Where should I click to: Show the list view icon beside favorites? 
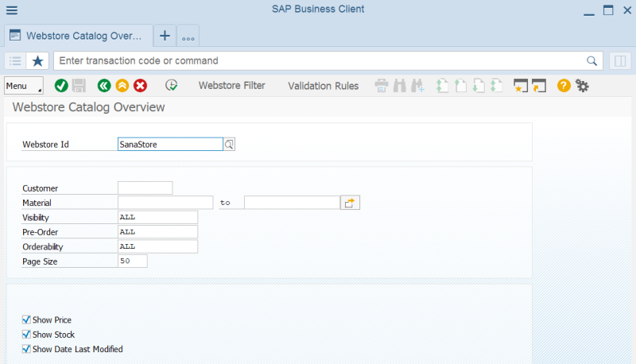(15, 61)
